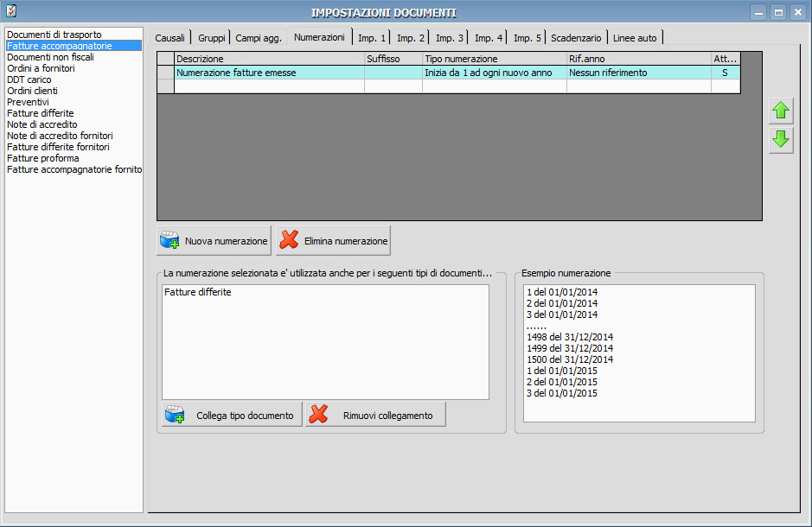
Task: Click Nessun riferimento cell
Action: [639, 73]
